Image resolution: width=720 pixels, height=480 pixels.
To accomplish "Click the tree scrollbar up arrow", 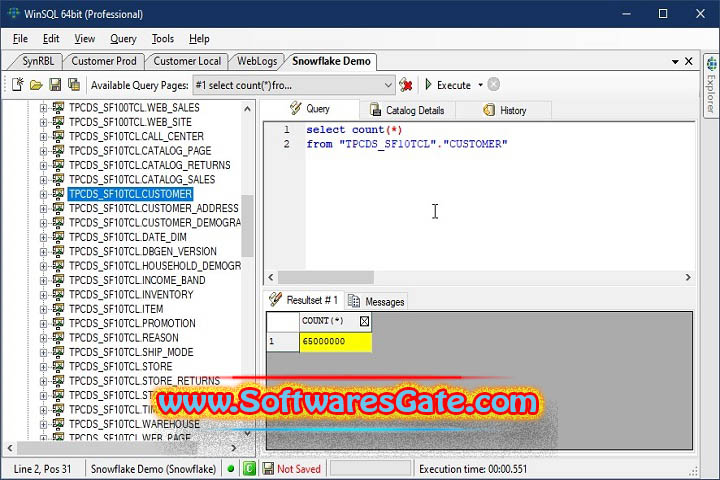I will 248,109.
